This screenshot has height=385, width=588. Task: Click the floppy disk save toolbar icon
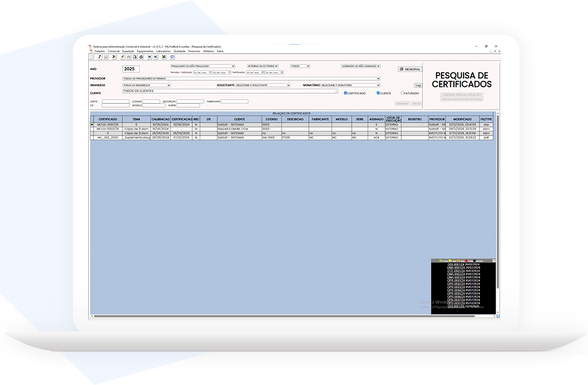[x=106, y=57]
